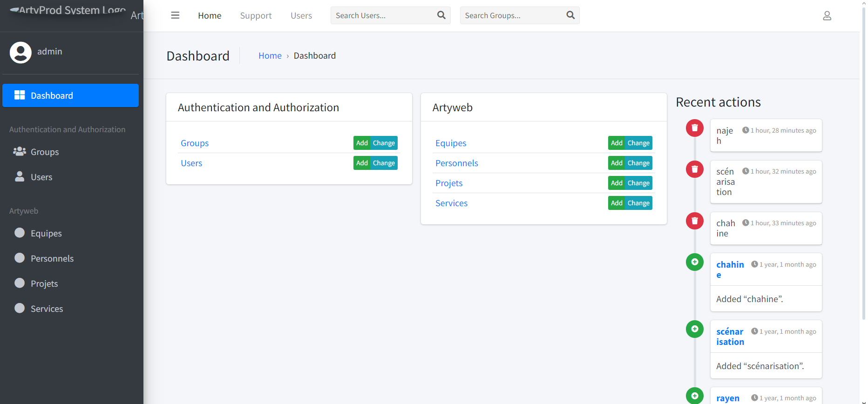Image resolution: width=868 pixels, height=404 pixels.
Task: Open Users in the top navigation bar
Action: tap(301, 16)
